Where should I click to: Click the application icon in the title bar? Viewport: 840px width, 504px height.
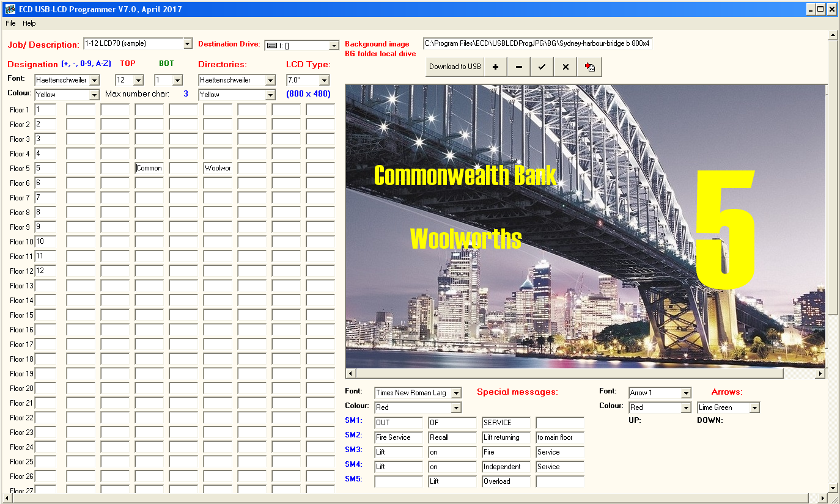(9, 9)
